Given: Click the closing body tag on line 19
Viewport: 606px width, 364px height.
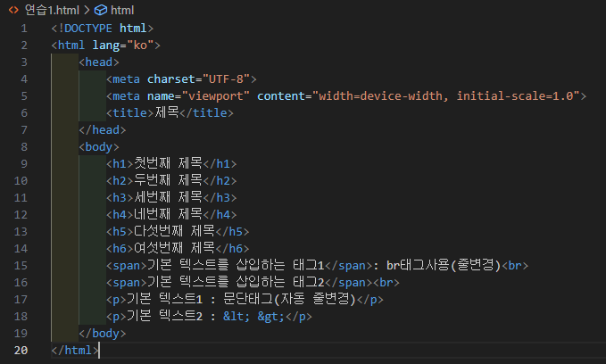Looking at the screenshot, I should point(103,333).
